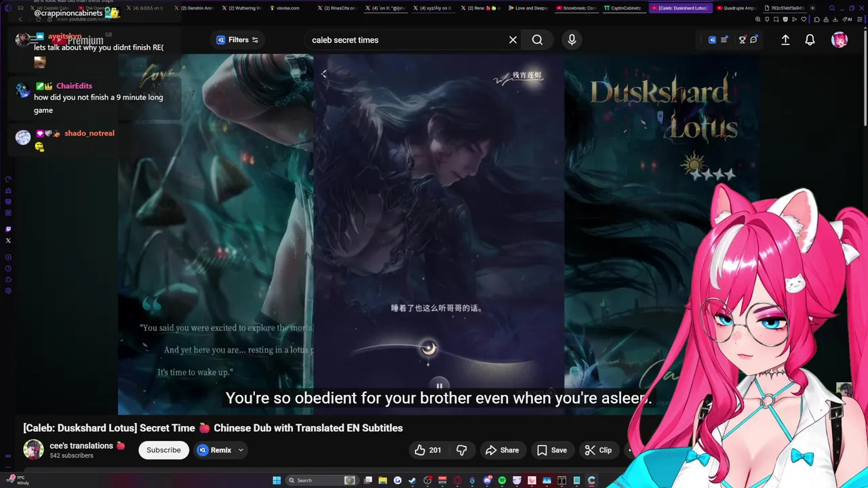868x488 pixels.
Task: Click the YouTube search magnifier button
Action: [537, 40]
